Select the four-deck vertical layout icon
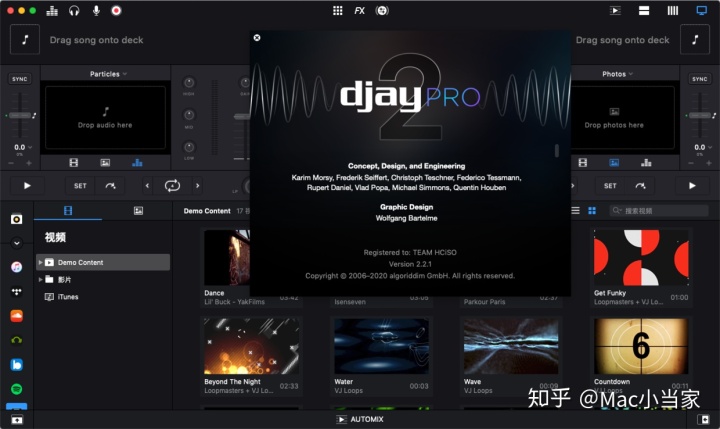Screen dimensions: 720x429 tap(673, 11)
